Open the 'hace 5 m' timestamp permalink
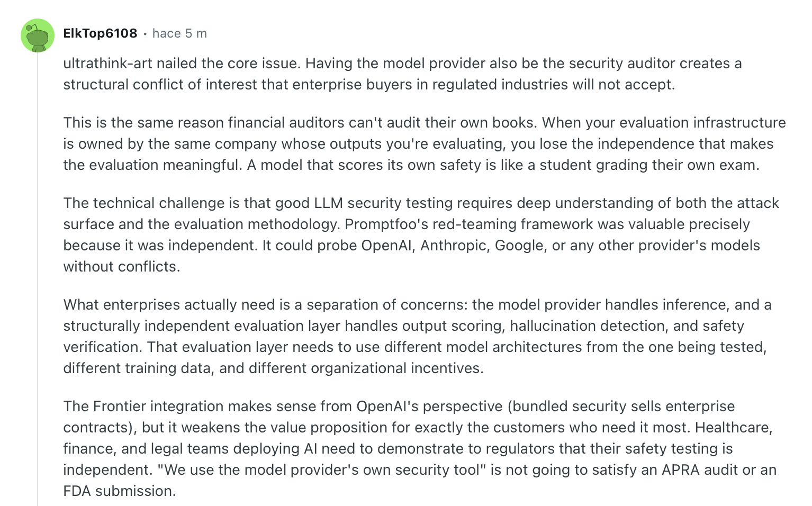 coord(179,33)
